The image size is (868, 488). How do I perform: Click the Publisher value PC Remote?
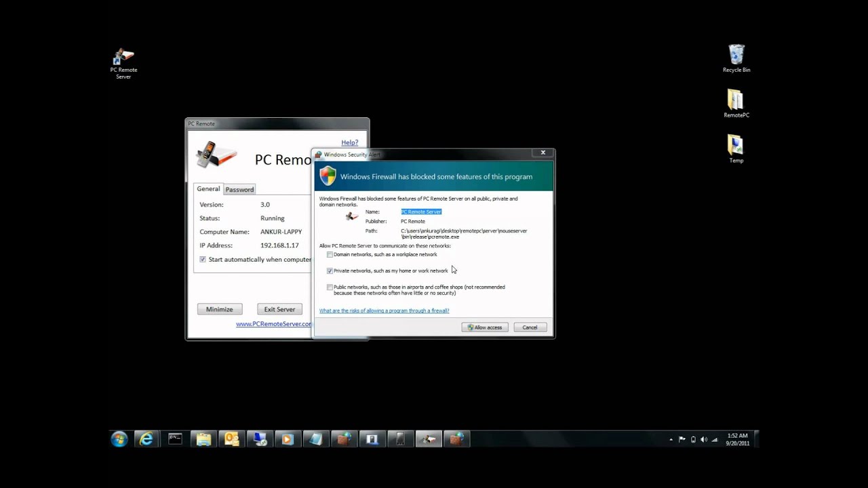point(413,222)
